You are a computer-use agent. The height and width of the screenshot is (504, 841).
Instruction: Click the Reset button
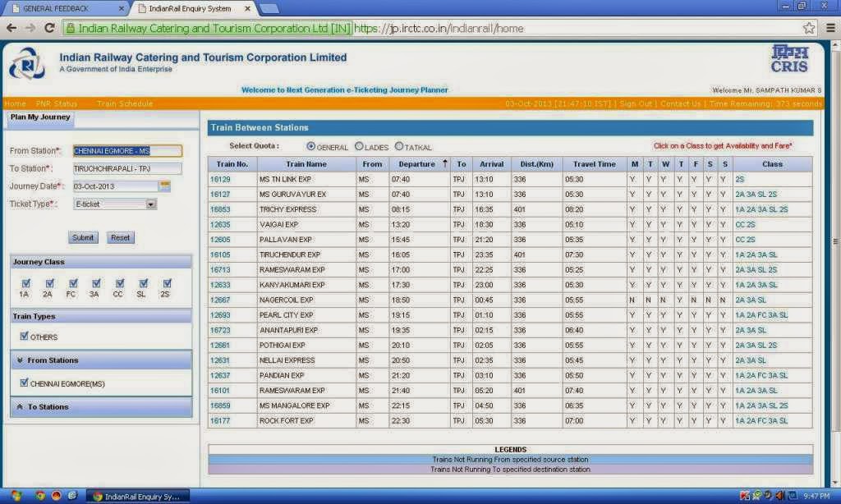coord(120,237)
